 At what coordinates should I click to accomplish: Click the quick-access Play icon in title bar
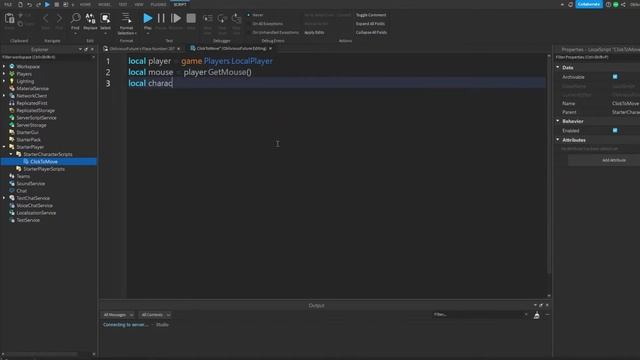(47, 4)
